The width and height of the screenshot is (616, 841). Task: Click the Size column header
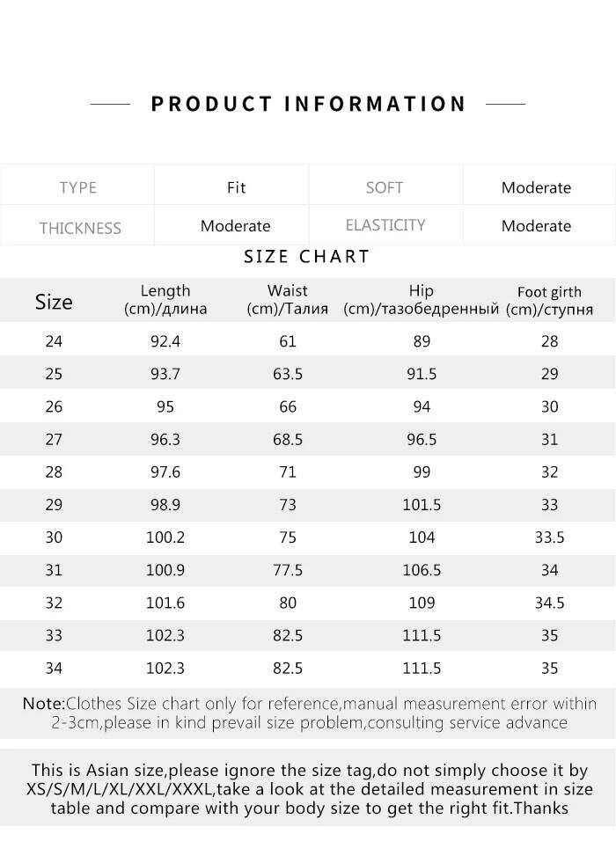click(54, 302)
